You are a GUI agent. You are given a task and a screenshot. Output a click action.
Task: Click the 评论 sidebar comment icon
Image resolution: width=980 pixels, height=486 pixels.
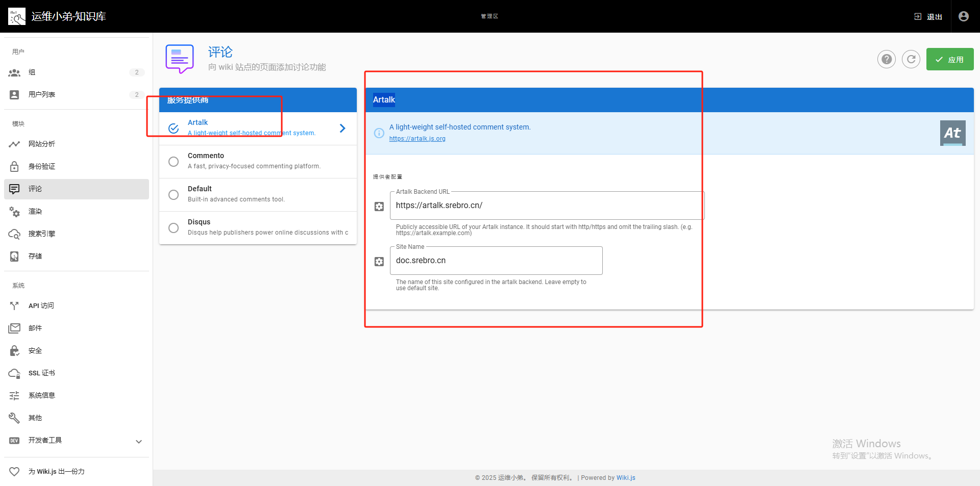(14, 189)
